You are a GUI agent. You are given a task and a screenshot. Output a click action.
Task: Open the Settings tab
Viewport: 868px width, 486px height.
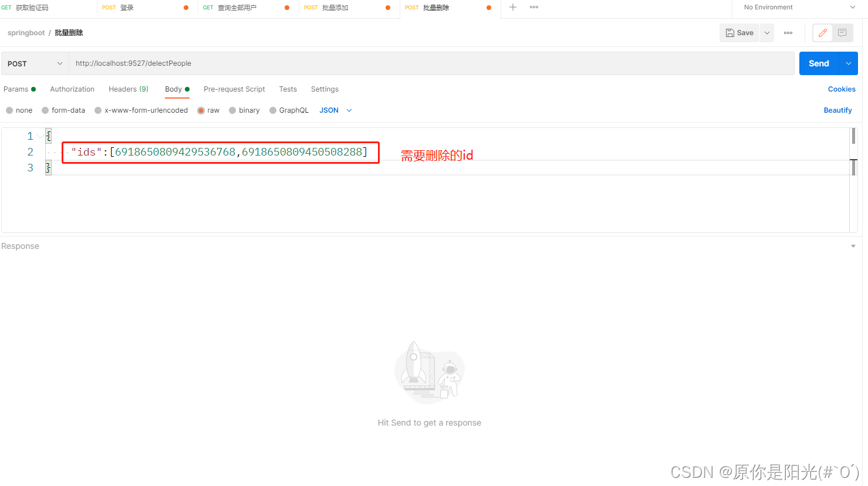(x=325, y=89)
